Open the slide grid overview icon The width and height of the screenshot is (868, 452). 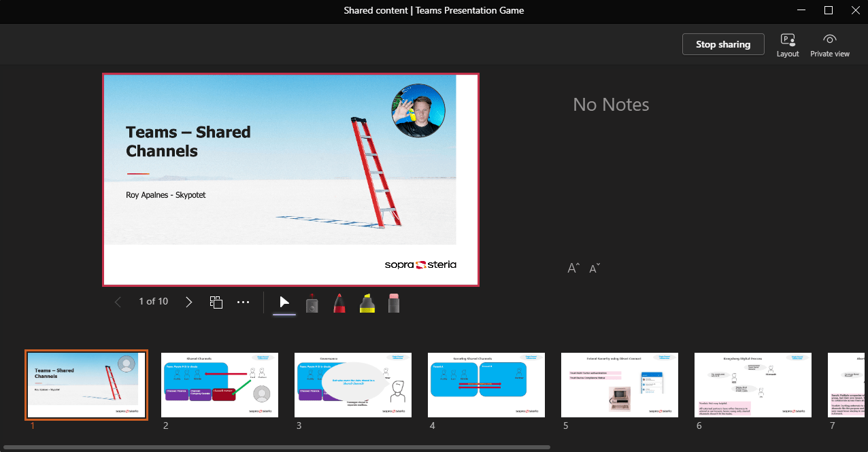(x=216, y=301)
